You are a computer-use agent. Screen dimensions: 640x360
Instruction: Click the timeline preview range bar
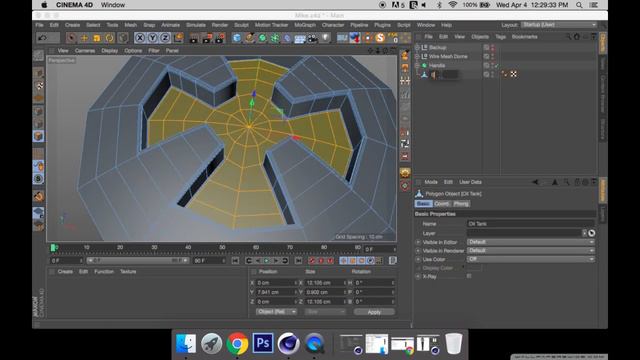[138, 260]
